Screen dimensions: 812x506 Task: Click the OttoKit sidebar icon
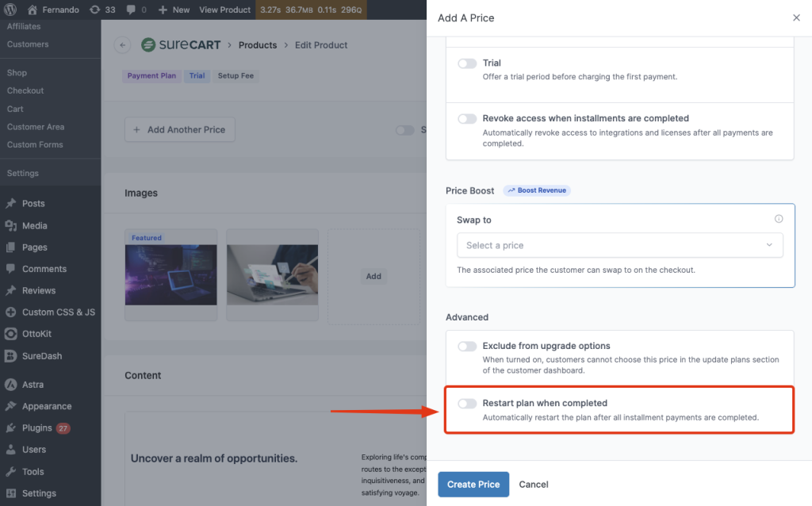point(11,334)
